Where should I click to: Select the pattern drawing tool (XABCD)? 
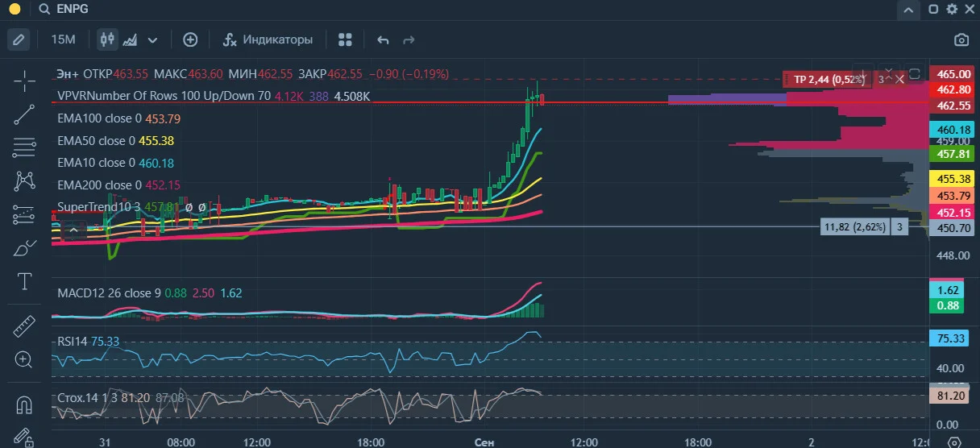click(25, 181)
